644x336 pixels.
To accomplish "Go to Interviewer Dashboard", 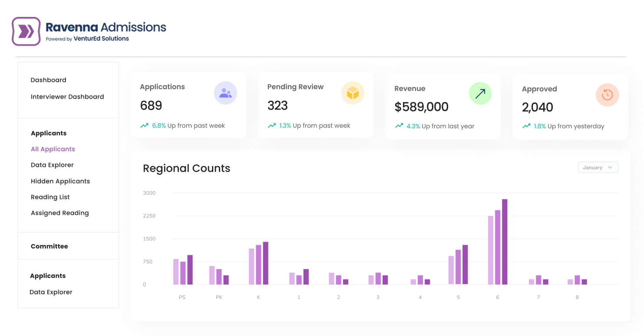I will click(x=67, y=96).
